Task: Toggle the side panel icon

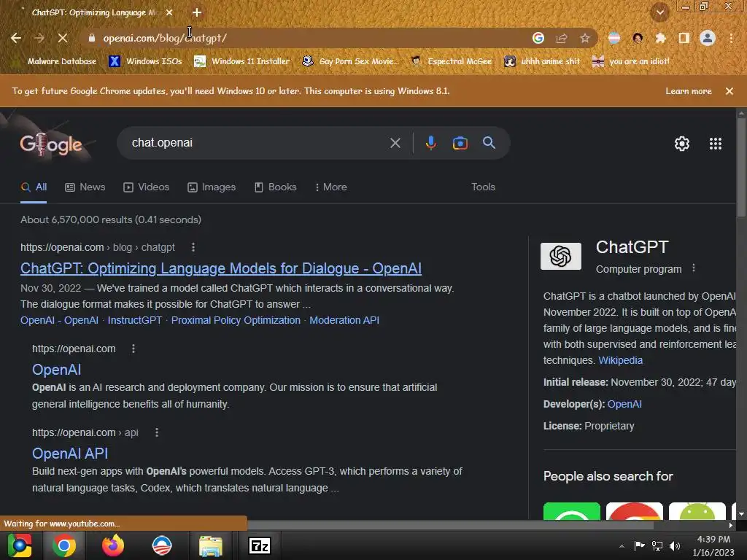Action: click(684, 38)
